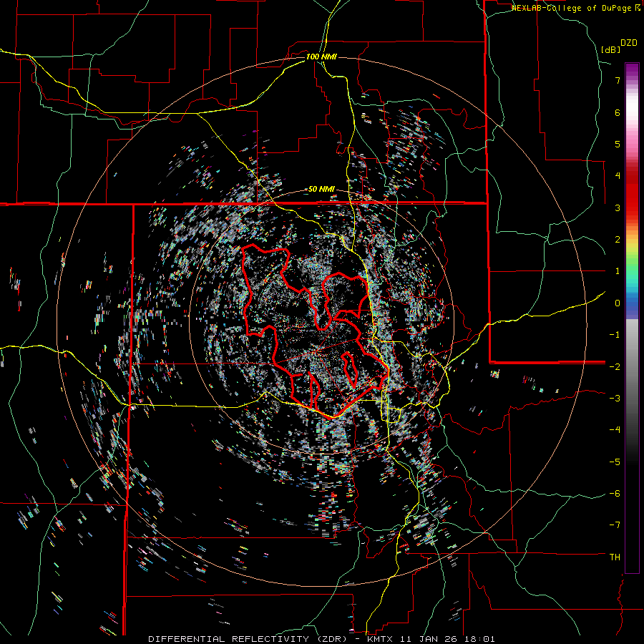Click the Differential Reflectivity KMTX caption
The height and width of the screenshot is (644, 644).
321,639
